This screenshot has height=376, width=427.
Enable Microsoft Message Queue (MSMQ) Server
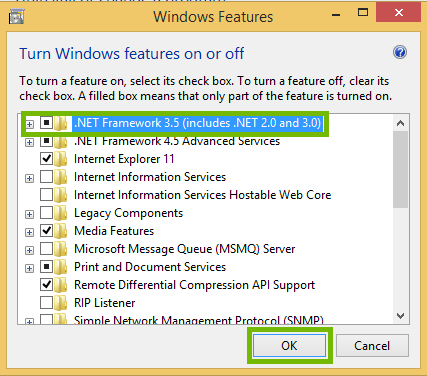coord(46,249)
